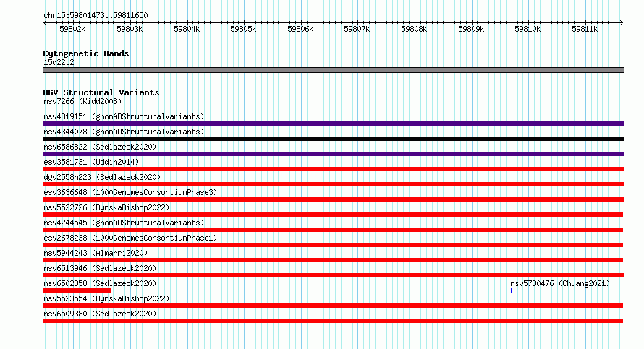Open nsv5523554 (ByrskaBishop2022) label
The width and height of the screenshot is (644, 349).
106,298
